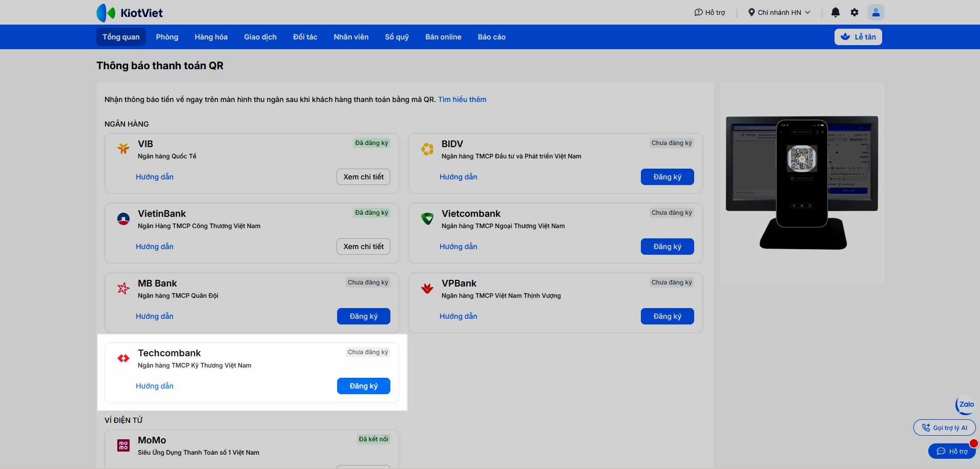980x469 pixels.
Task: Click the QR payment illustration image
Action: coord(802,183)
